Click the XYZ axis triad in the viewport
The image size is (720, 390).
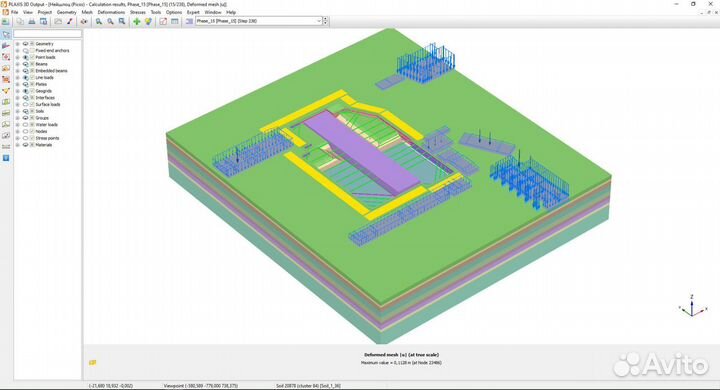(x=693, y=306)
